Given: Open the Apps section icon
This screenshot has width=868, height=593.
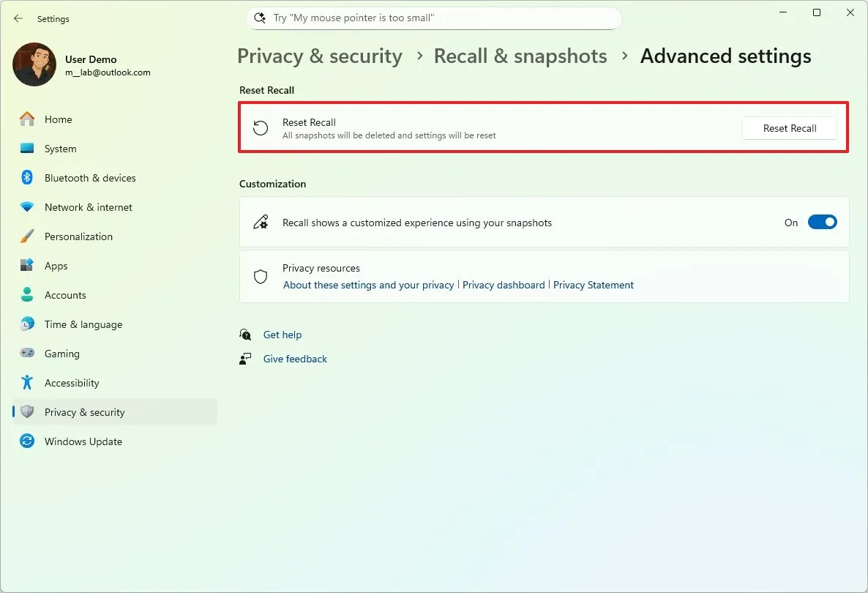Looking at the screenshot, I should [27, 265].
